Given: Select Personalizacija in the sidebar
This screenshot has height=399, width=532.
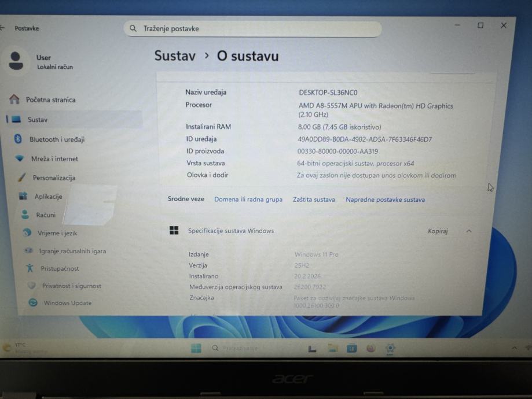Looking at the screenshot, I should click(54, 178).
